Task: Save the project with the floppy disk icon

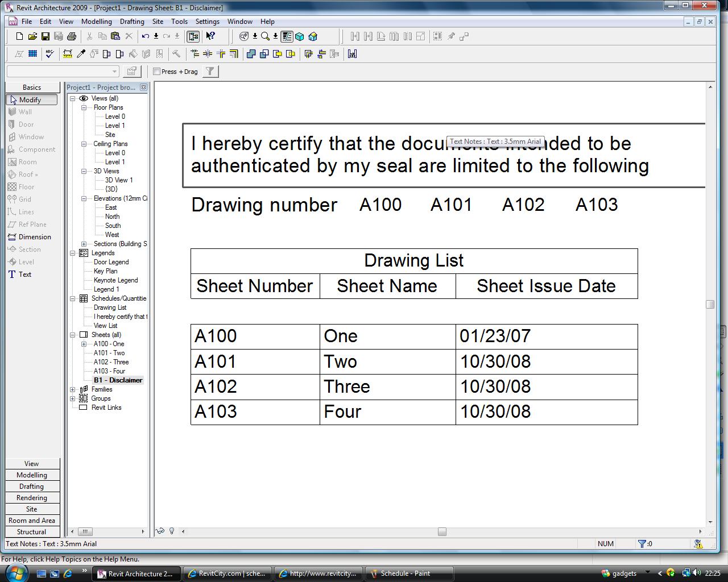Action: pyautogui.click(x=45, y=36)
